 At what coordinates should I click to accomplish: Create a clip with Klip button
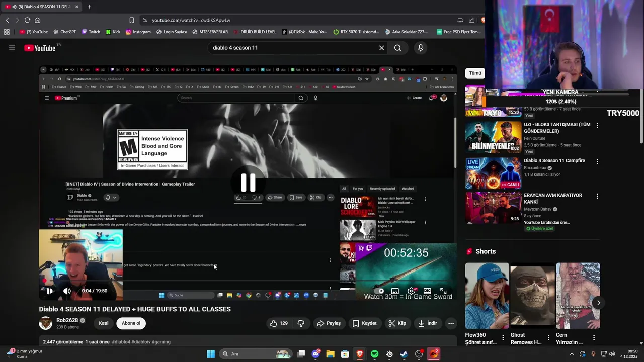point(397,323)
